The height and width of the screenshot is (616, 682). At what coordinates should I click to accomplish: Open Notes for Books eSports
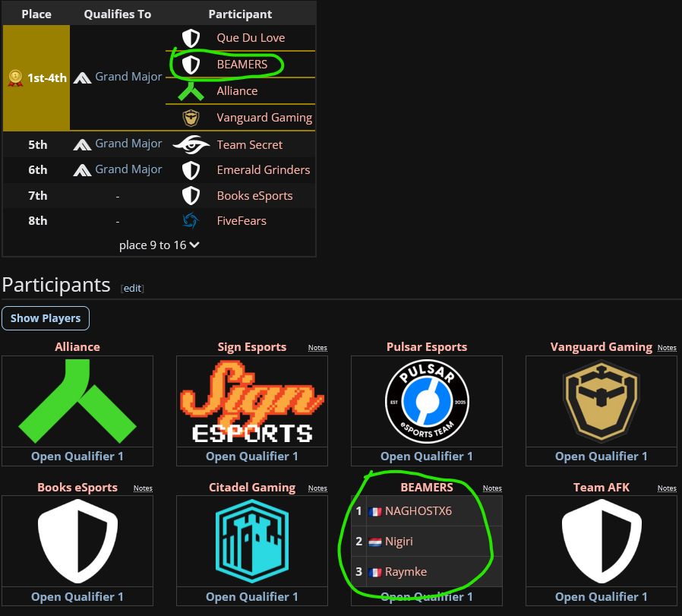(x=143, y=488)
